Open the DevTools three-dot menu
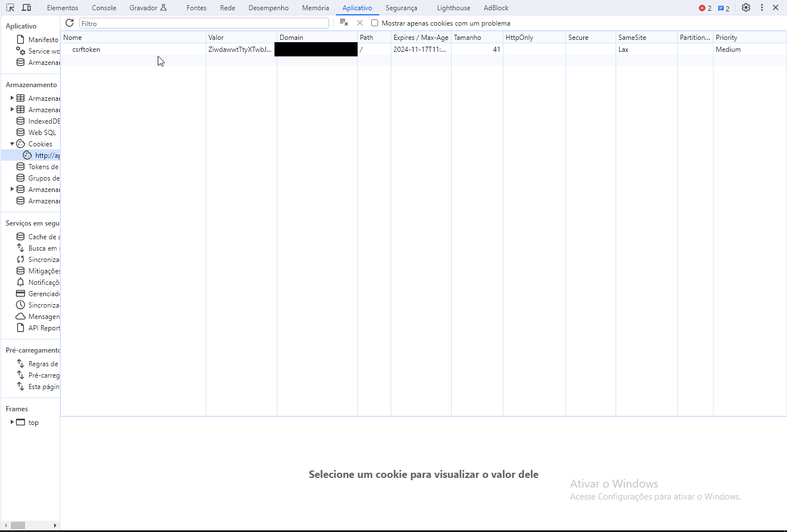This screenshot has height=532, width=787. pos(762,8)
